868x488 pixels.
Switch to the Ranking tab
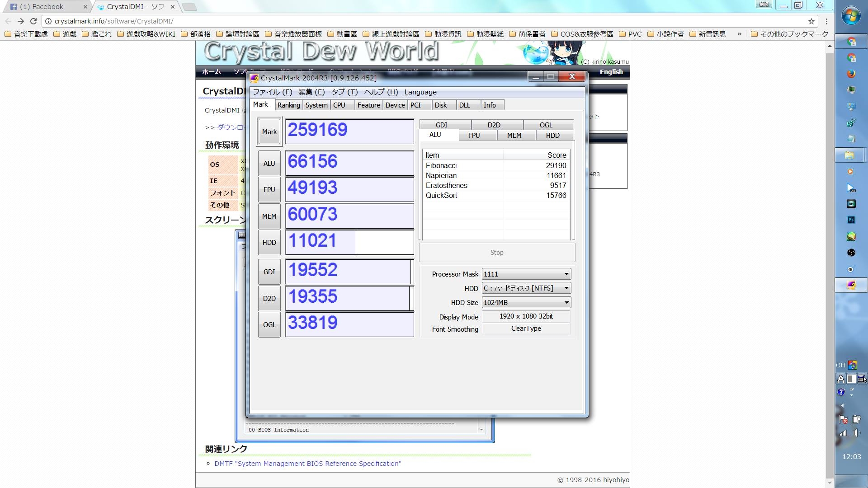pos(289,105)
